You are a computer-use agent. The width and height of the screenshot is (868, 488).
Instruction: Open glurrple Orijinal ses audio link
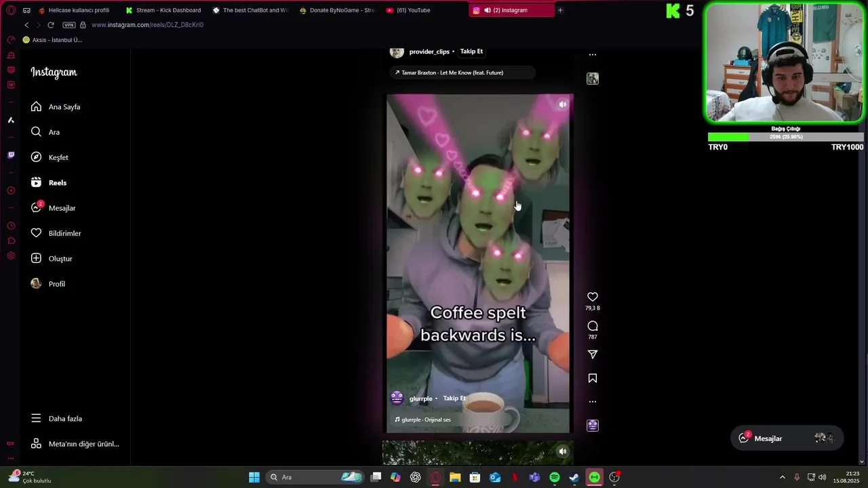[422, 420]
